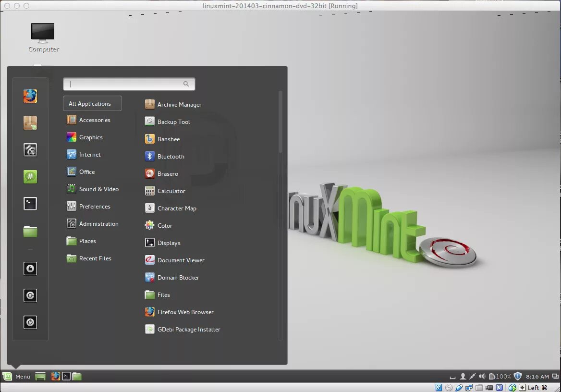
Task: Open Domain Blocker
Action: pos(172,278)
